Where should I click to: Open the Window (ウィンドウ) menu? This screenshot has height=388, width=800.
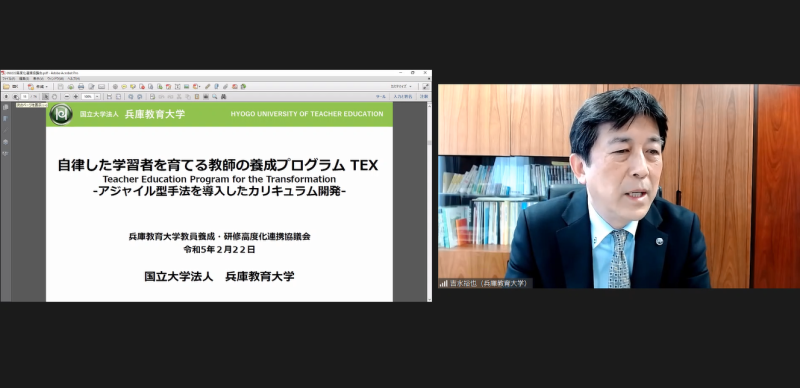pos(56,79)
